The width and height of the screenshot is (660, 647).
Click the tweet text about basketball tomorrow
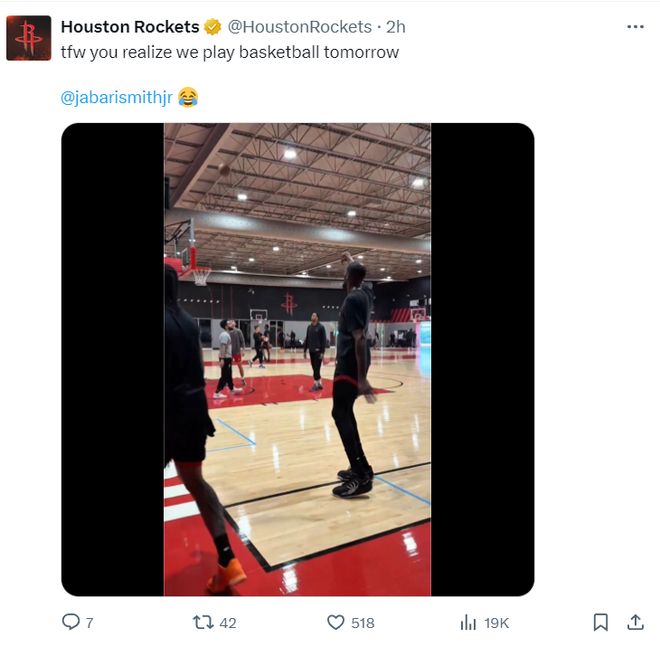(230, 52)
